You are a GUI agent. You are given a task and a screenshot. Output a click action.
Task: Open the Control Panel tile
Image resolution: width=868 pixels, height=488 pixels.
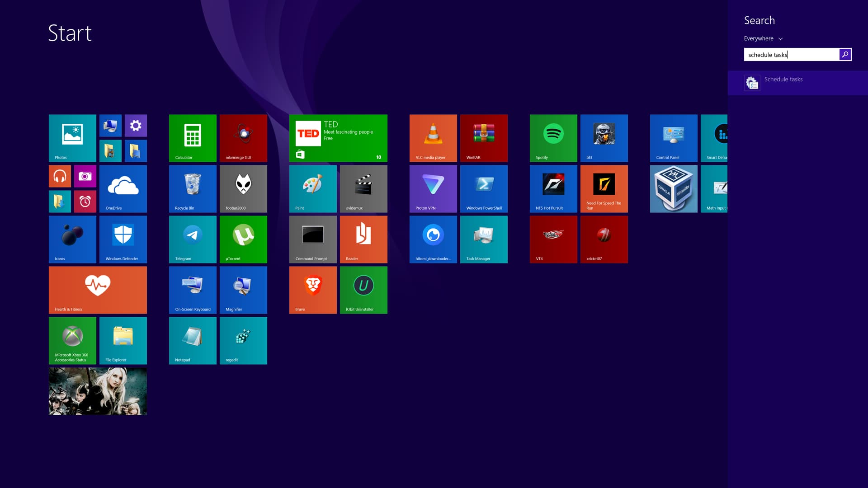[674, 138]
